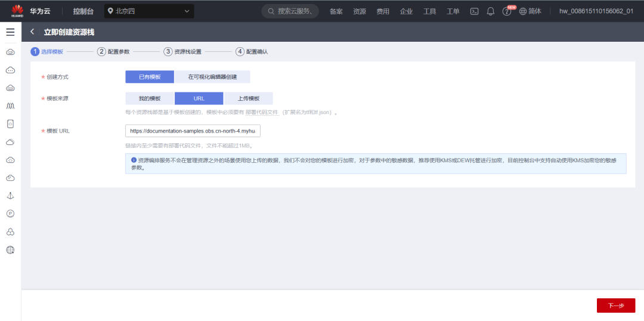Viewport: 644px width, 321px height.
Task: Click the pyramid-shaped sidebar icon
Action: [x=11, y=196]
